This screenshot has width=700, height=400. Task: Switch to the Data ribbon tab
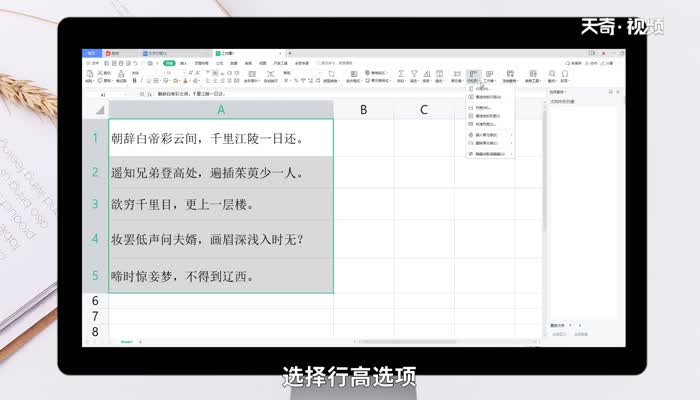pos(234,63)
